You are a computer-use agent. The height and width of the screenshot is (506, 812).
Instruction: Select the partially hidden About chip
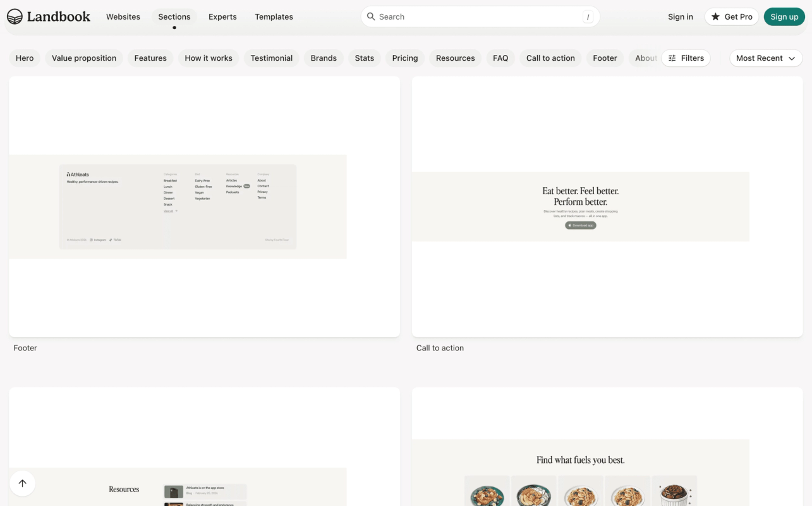(645, 58)
